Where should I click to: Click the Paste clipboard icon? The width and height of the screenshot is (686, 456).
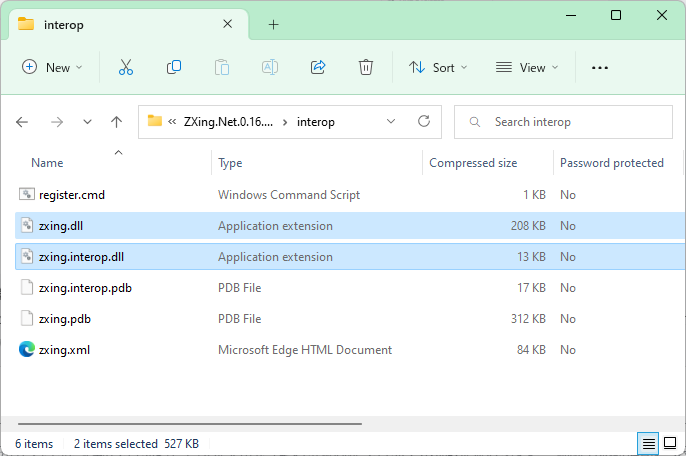pyautogui.click(x=222, y=67)
